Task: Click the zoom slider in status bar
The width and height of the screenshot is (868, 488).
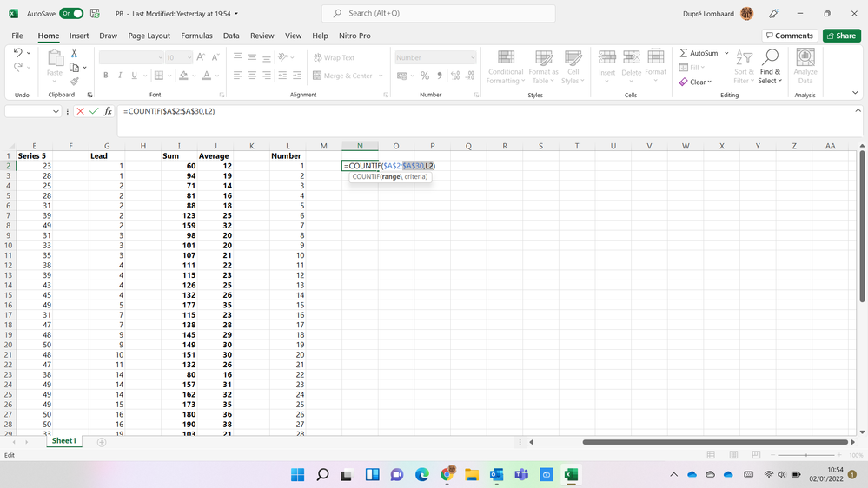Action: (806, 455)
